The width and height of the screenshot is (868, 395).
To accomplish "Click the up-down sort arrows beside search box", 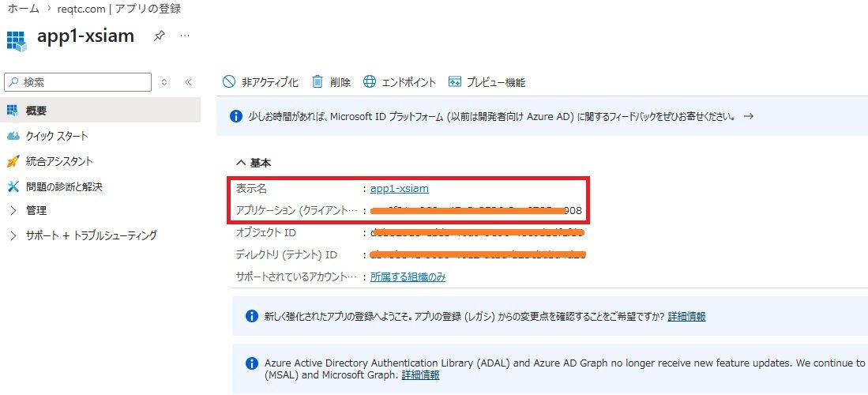I will 163,82.
